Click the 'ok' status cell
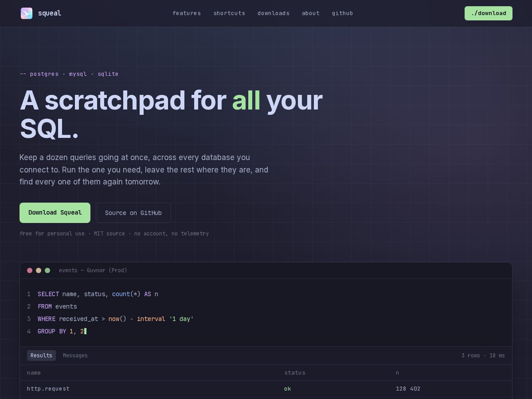 pos(288,389)
